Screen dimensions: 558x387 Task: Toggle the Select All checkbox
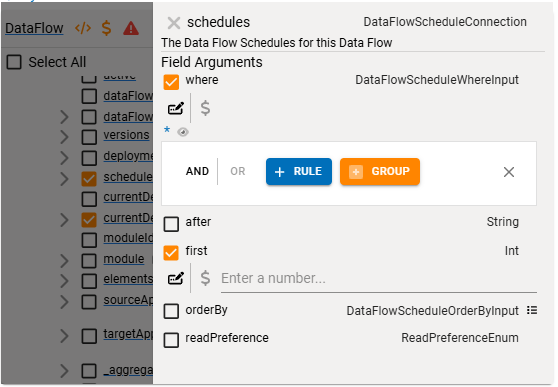point(14,62)
